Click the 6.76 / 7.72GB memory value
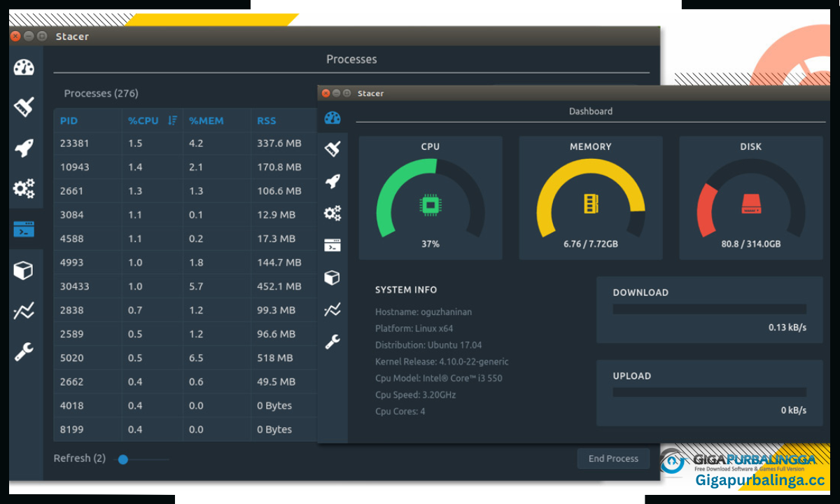840x504 pixels. [591, 244]
